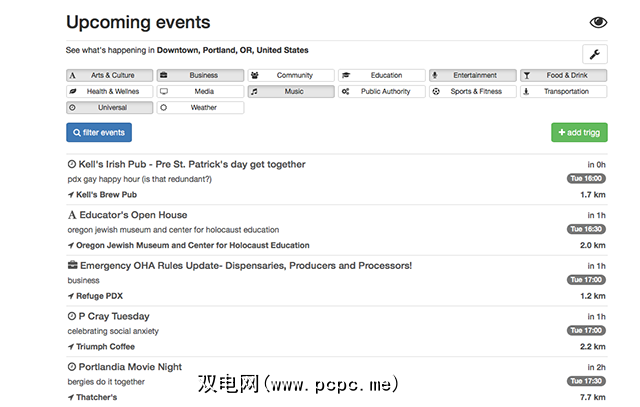Toggle the Universal category filter
Screen dimensions: 640x407
point(108,107)
